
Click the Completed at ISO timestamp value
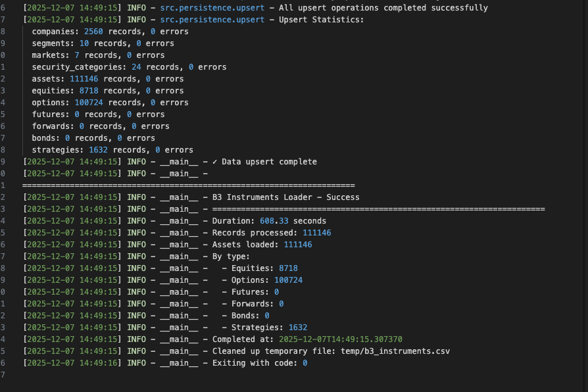(340, 339)
